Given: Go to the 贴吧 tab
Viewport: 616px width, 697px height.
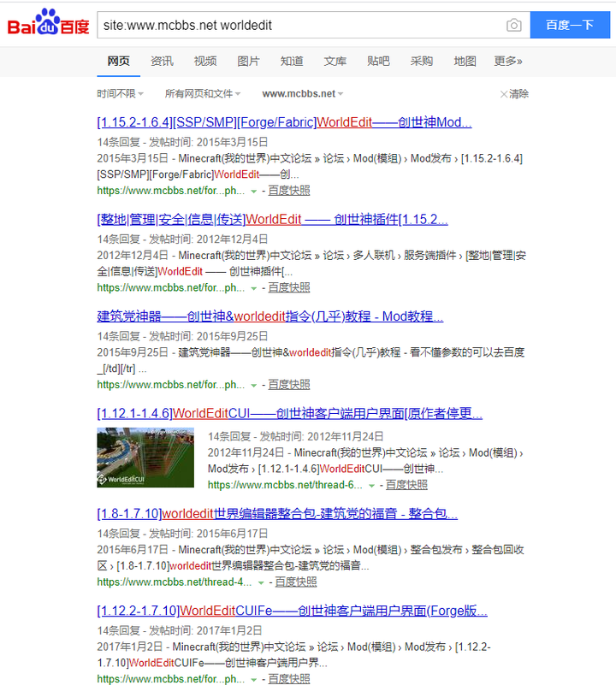Looking at the screenshot, I should [x=378, y=61].
